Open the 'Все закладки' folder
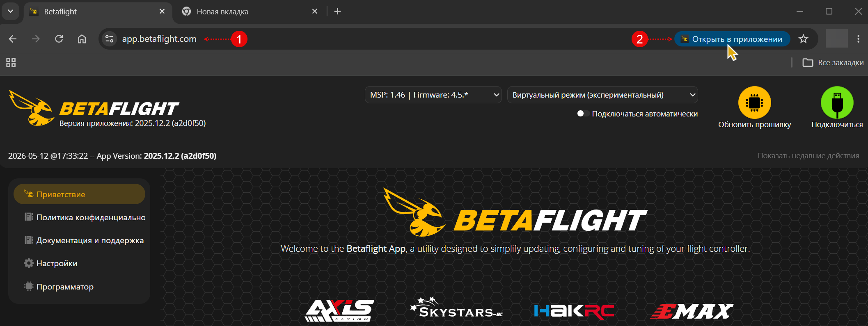 pos(833,62)
